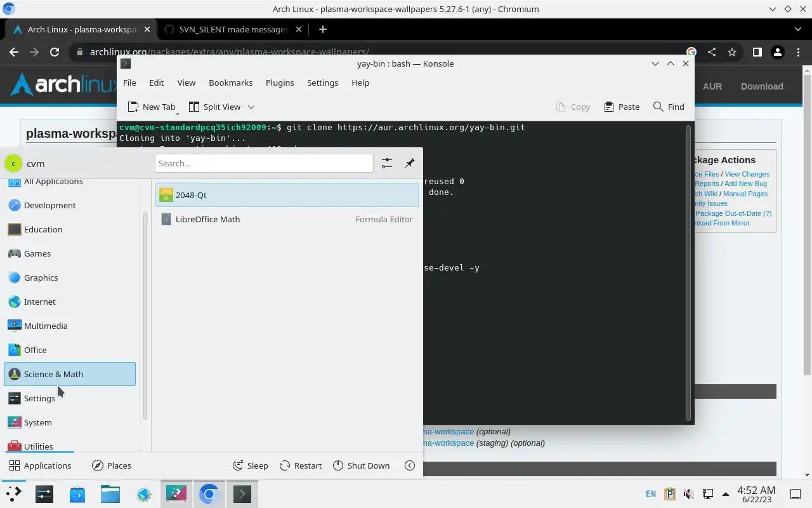Click Paste in Konsole toolbar
Screen dimensions: 812x508
point(622,107)
